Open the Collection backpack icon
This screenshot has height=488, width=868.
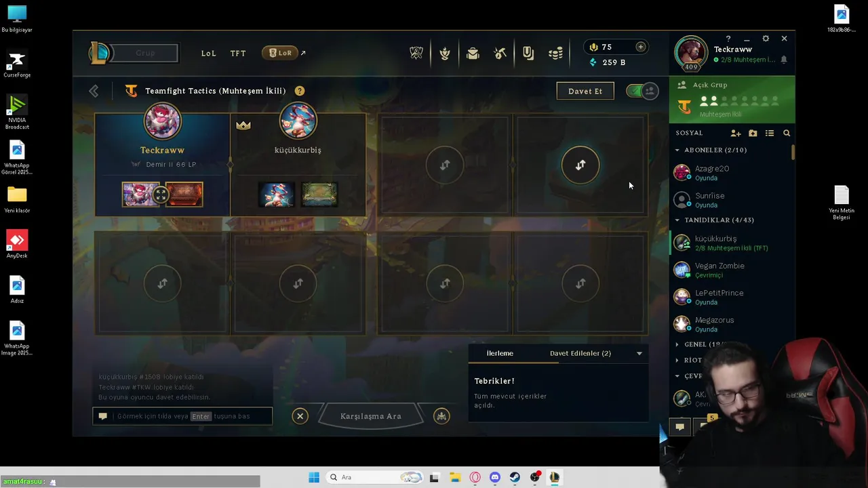(473, 53)
